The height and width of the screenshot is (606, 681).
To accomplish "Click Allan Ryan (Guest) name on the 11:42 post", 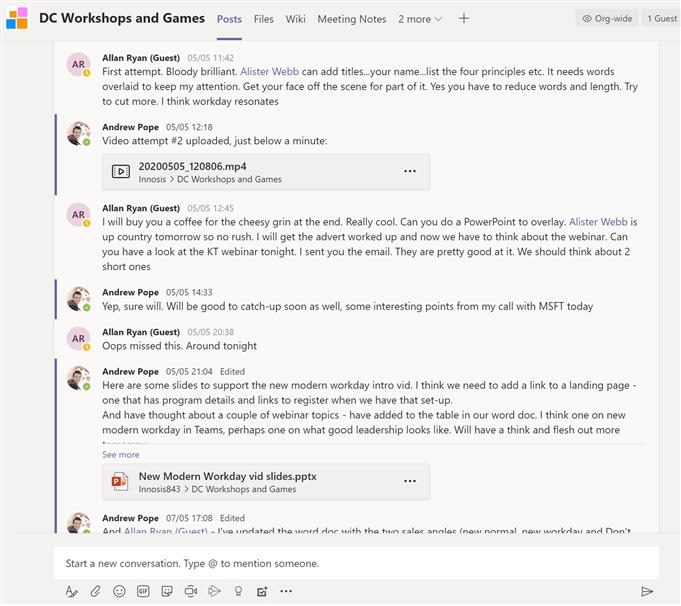I will pyautogui.click(x=141, y=58).
